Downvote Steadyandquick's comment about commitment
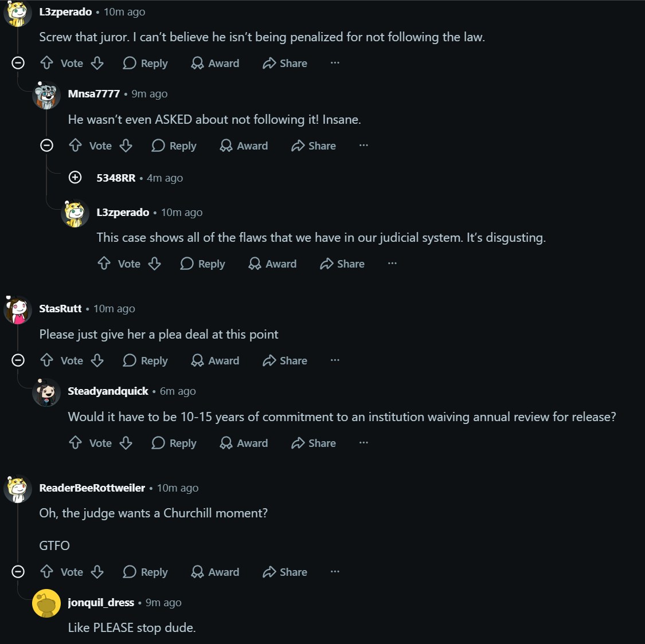 click(x=126, y=443)
